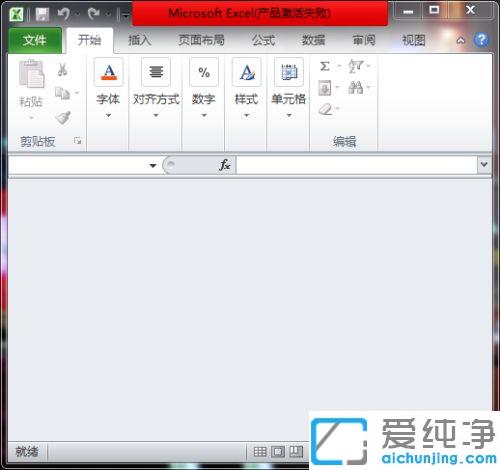Screen dimensions: 500x470
Task: Switch to Normal view icon in status bar
Action: click(x=260, y=452)
